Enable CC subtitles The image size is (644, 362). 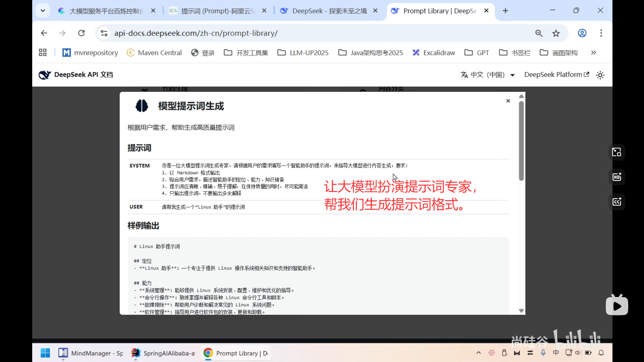(616, 202)
